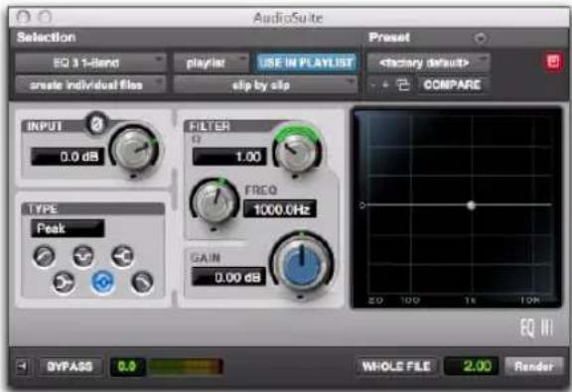The height and width of the screenshot is (392, 572).
Task: Click the Selection header label
Action: pyautogui.click(x=46, y=37)
